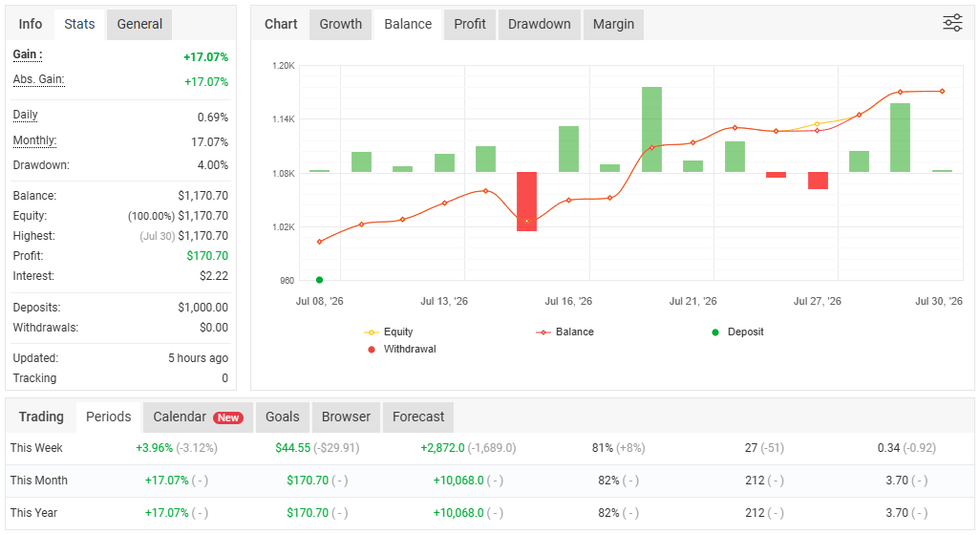Click the tallest green profit bar
Viewport: 980px width, 535px height.
pyautogui.click(x=651, y=129)
